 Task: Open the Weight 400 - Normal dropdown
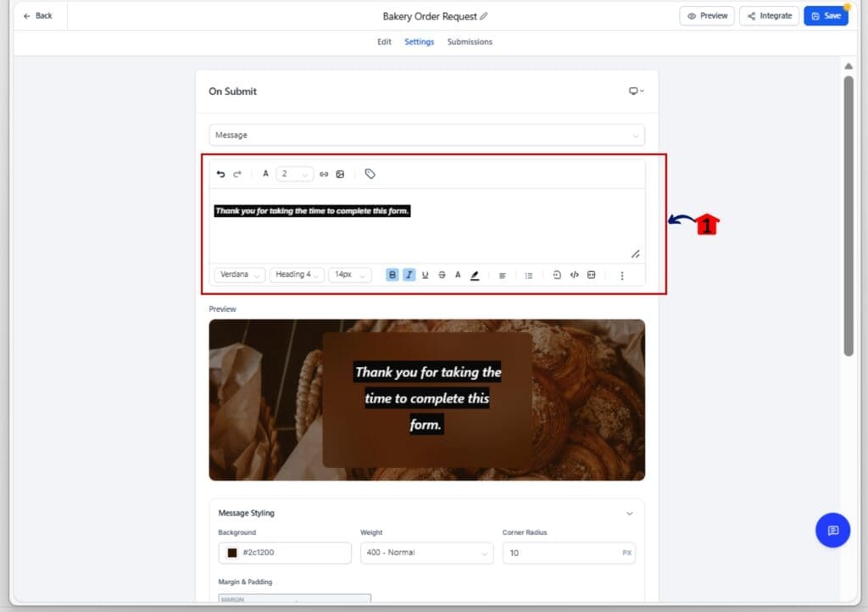426,553
